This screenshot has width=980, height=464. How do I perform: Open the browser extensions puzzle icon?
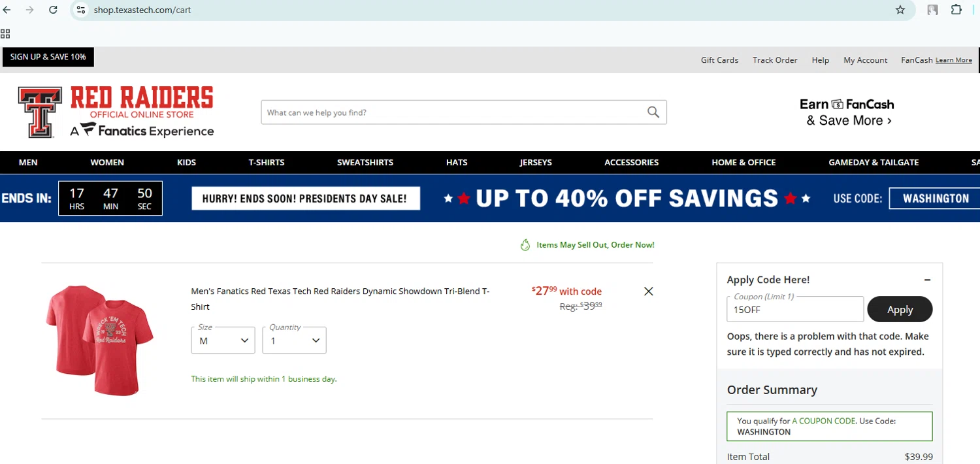tap(956, 10)
